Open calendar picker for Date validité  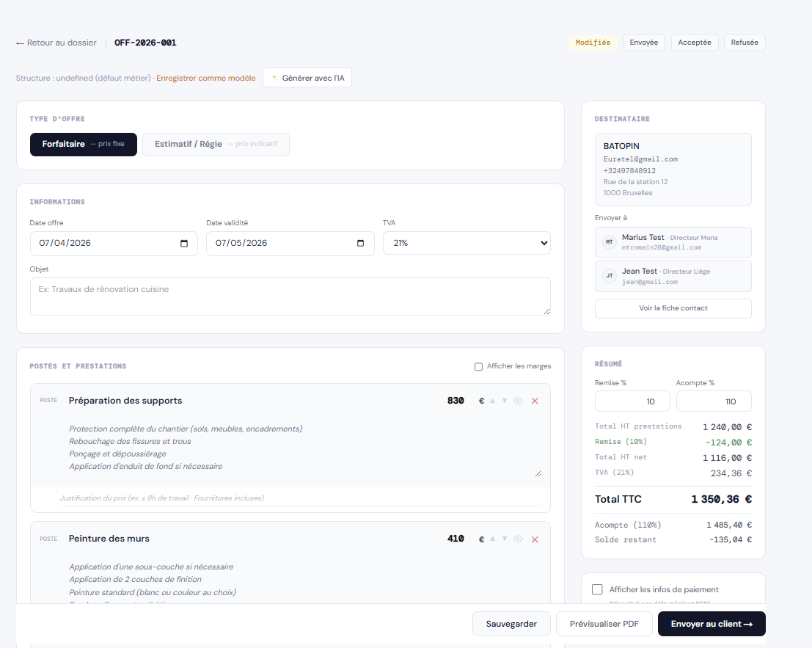(x=360, y=244)
